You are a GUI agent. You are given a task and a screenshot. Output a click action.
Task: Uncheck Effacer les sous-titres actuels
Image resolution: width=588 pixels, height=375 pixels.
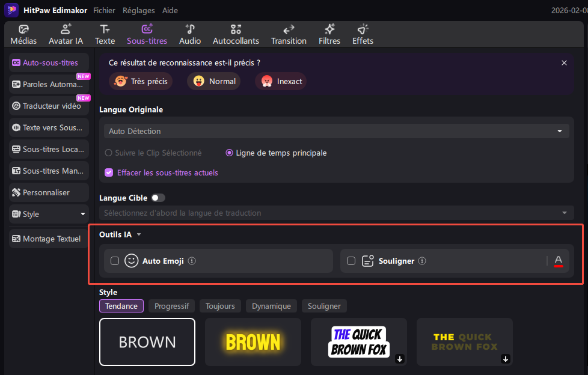109,172
